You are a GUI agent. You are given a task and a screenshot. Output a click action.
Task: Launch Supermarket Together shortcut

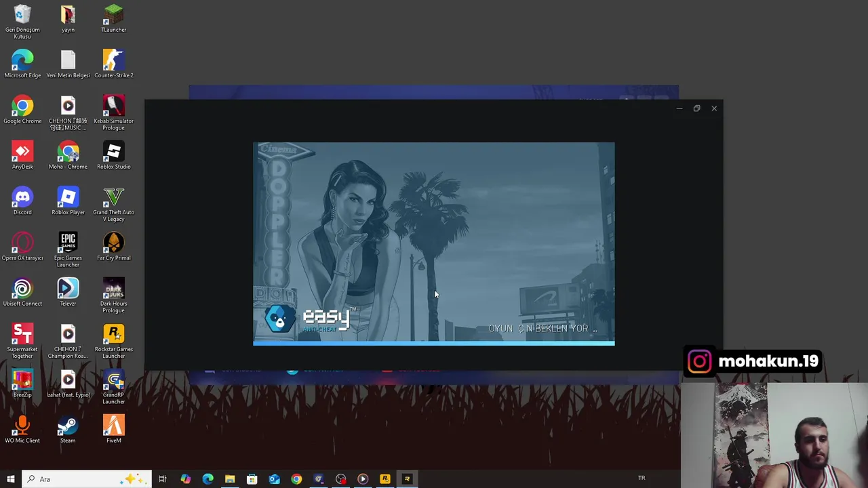[22, 340]
